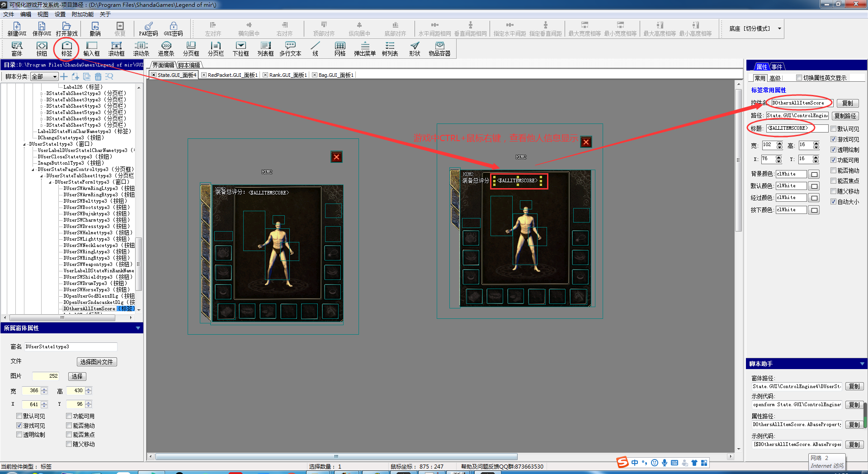Viewport: 868px width, 474px height.
Task: Click 复制 button next to 控件名
Action: [848, 103]
